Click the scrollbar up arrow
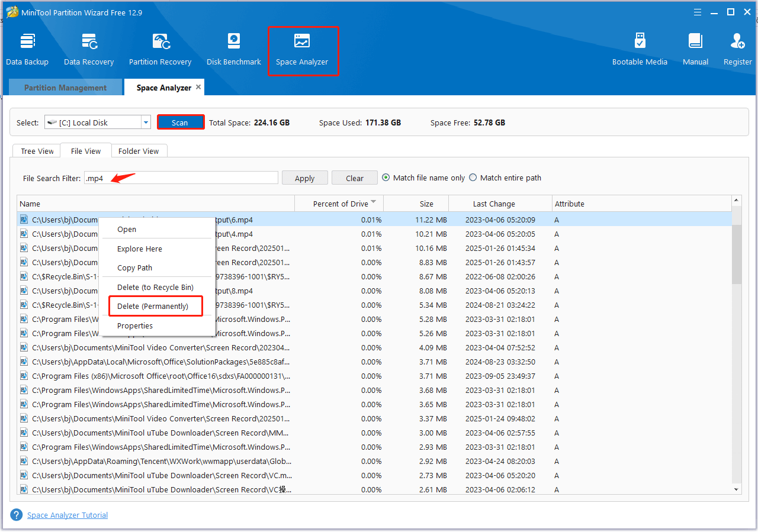 [x=737, y=201]
